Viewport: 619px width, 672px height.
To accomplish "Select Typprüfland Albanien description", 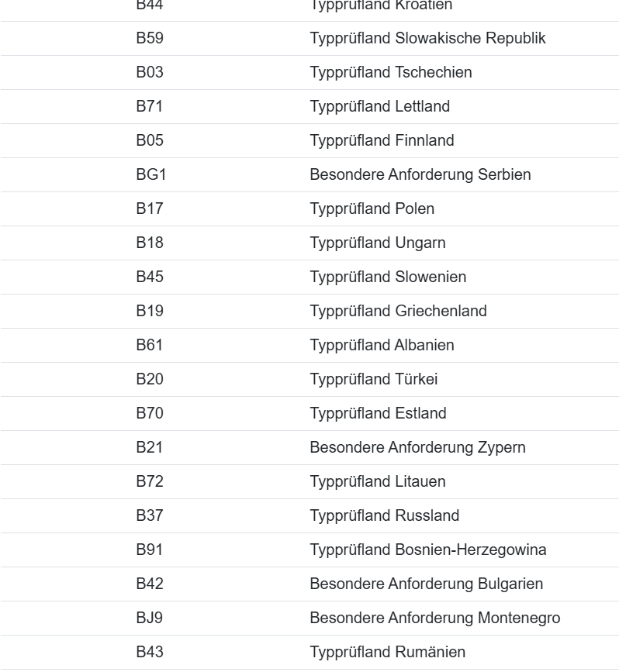I will tap(382, 345).
